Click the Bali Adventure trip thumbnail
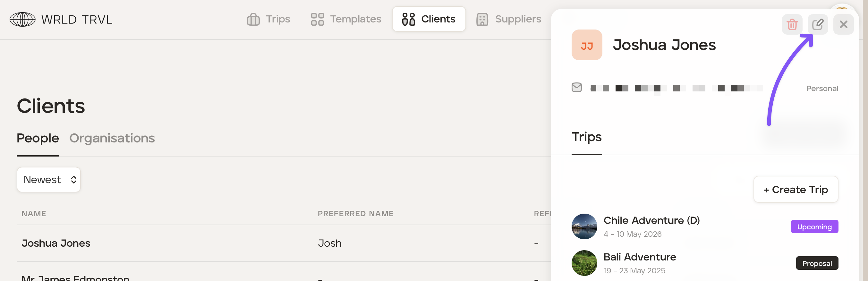Image resolution: width=868 pixels, height=281 pixels. [584, 263]
